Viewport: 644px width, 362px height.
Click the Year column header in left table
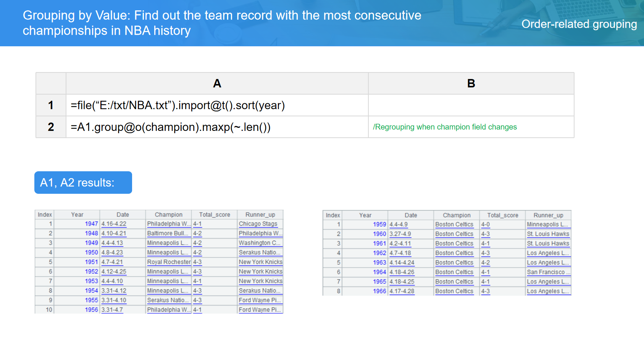pos(77,215)
